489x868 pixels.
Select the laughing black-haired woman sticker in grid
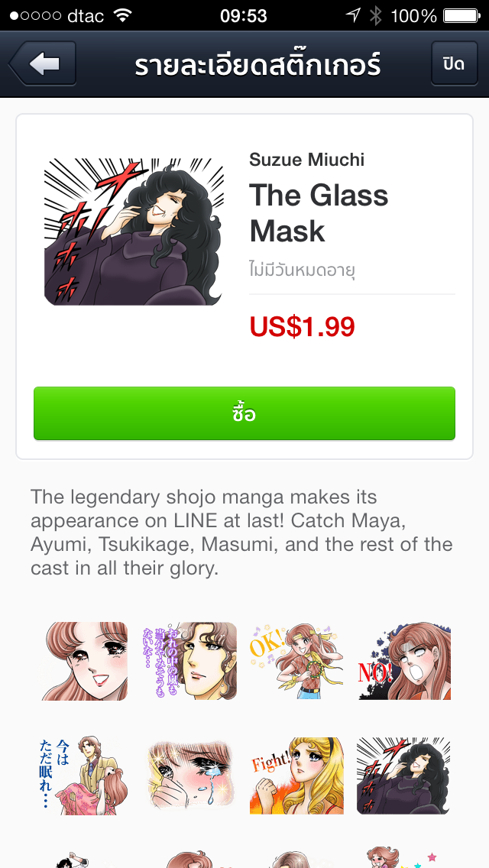403,775
